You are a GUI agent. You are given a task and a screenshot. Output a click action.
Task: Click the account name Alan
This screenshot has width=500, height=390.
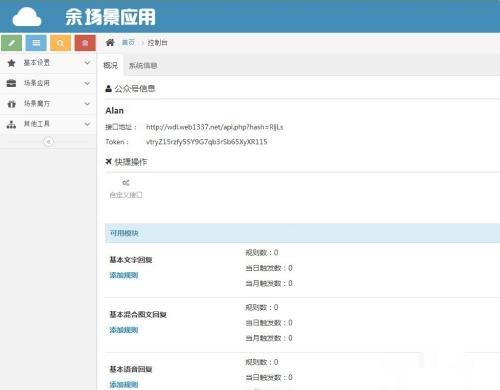coord(114,111)
